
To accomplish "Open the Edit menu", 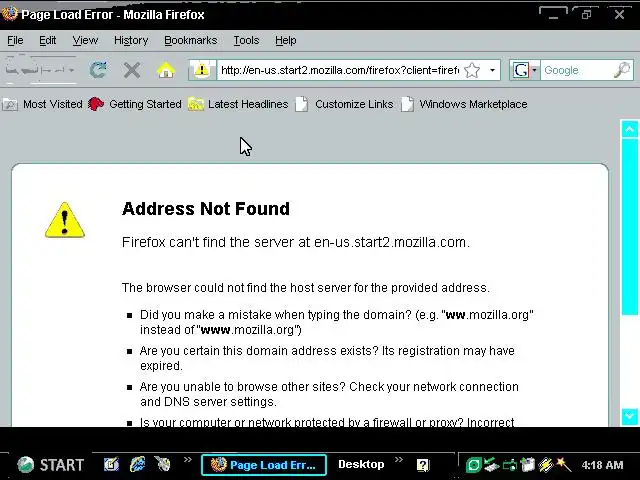I will coord(47,40).
